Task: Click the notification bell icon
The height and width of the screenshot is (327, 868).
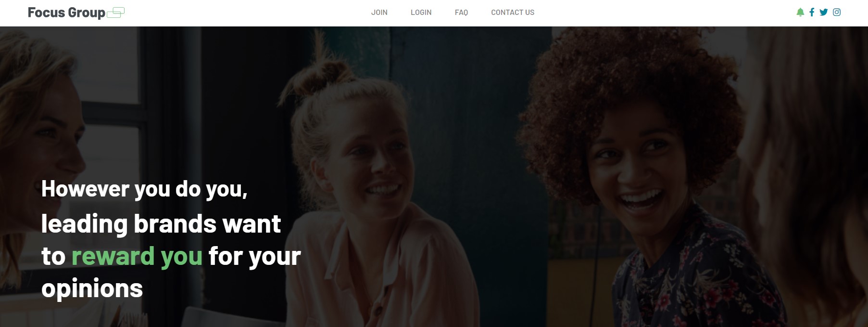Action: 800,12
